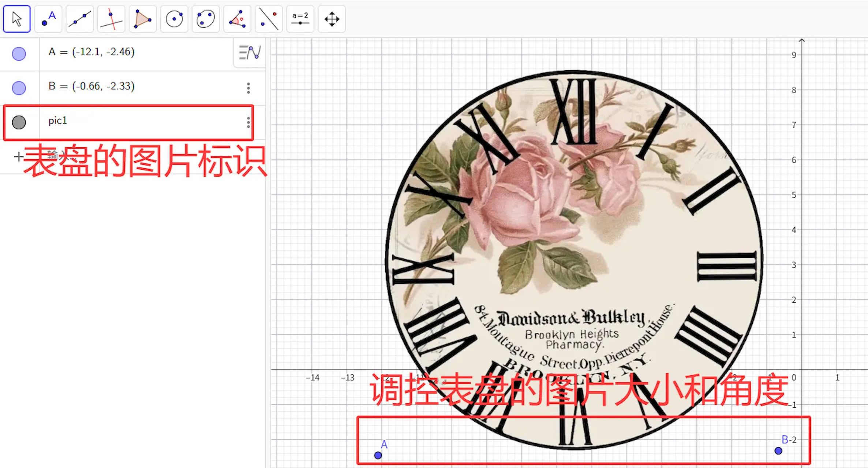Select the Point tool
Image resolution: width=868 pixels, height=468 pixels.
click(48, 19)
